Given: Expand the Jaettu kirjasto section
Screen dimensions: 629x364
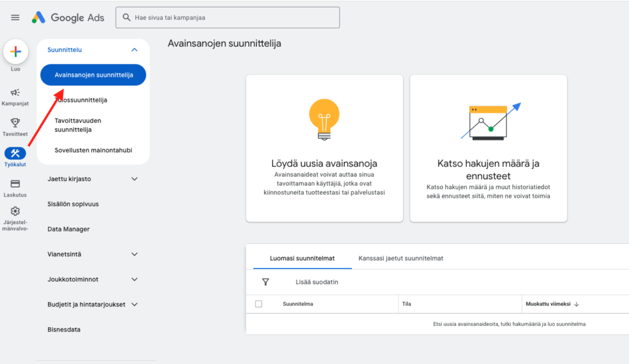Looking at the screenshot, I should (135, 179).
